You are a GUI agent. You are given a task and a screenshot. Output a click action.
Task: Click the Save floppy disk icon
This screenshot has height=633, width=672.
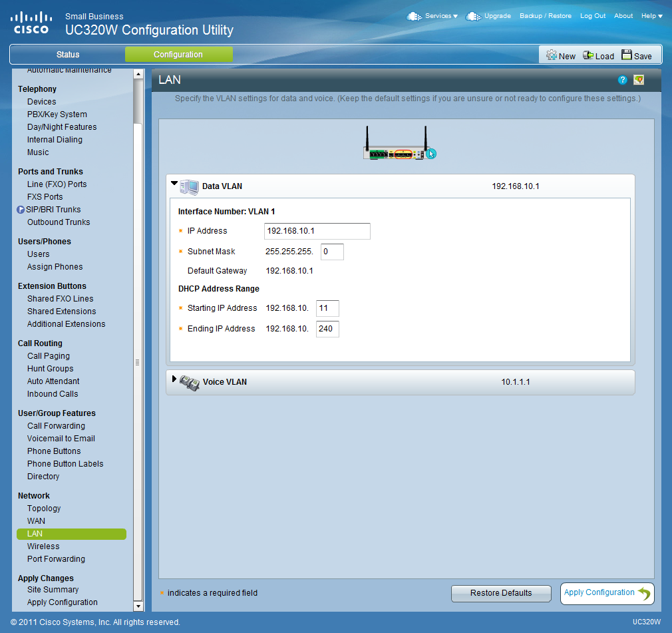tap(626, 55)
